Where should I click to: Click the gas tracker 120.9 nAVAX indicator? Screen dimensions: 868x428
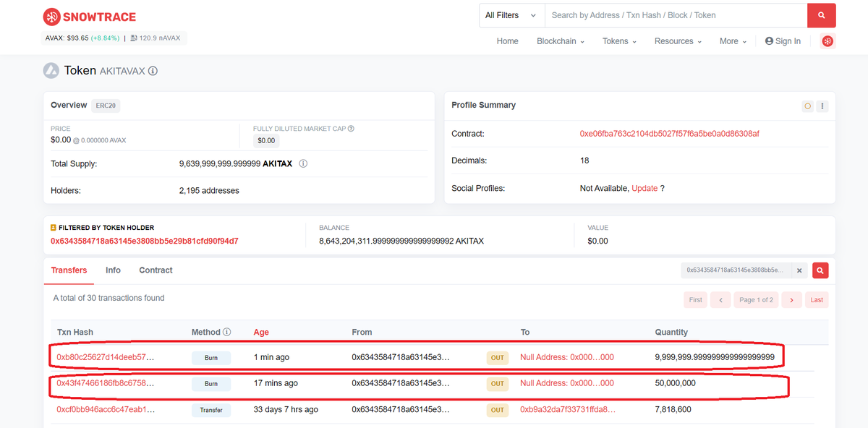click(x=156, y=38)
